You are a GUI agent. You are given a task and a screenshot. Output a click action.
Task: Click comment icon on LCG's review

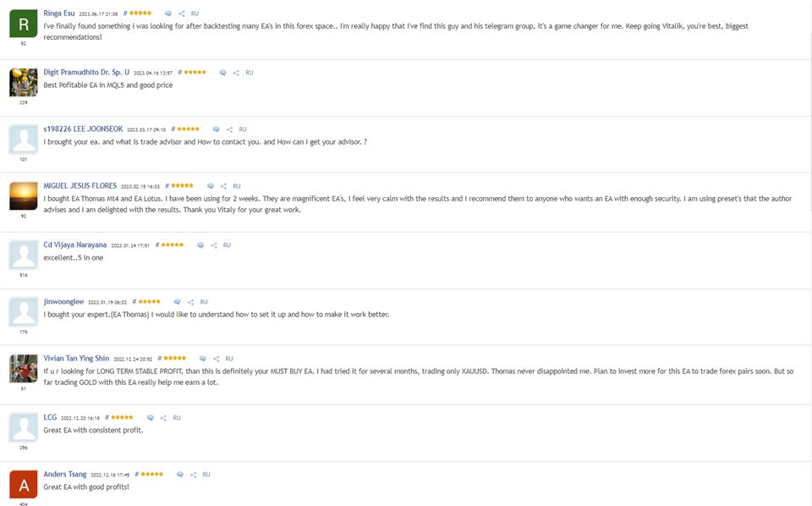click(x=151, y=418)
